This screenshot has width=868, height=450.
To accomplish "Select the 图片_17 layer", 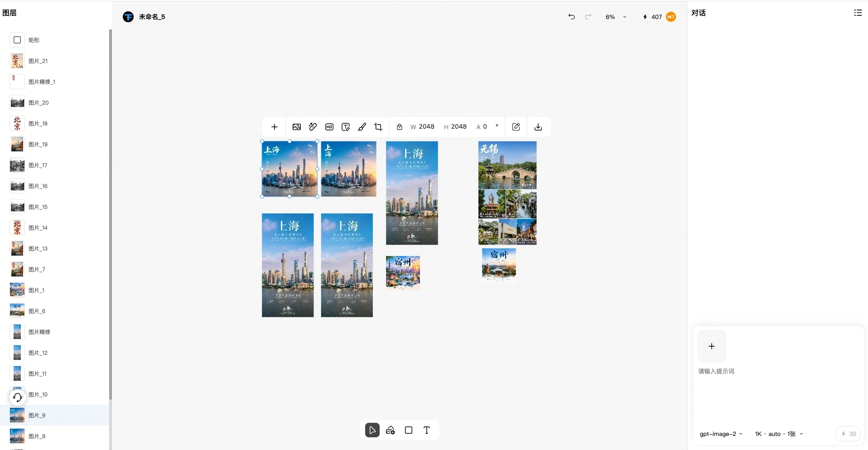I will click(54, 165).
